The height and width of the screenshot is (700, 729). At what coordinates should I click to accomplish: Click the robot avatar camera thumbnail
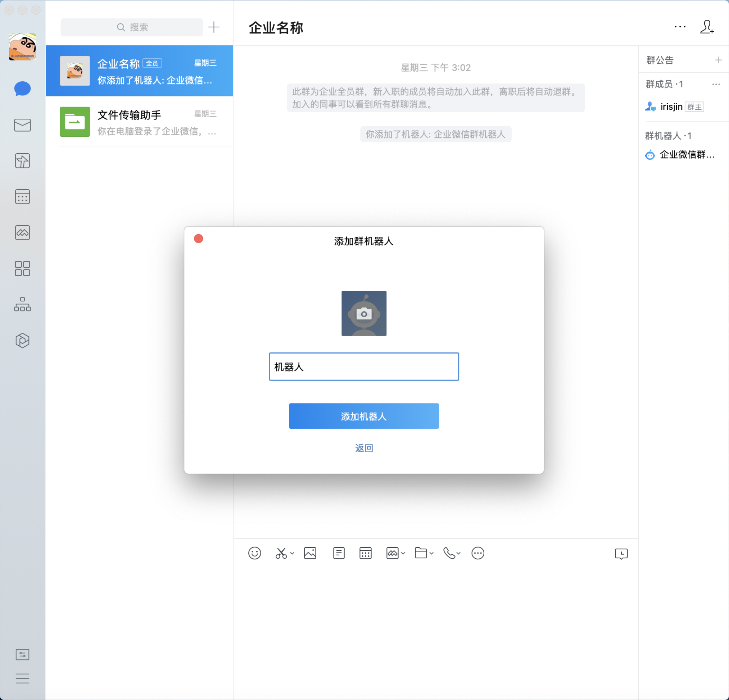(364, 313)
